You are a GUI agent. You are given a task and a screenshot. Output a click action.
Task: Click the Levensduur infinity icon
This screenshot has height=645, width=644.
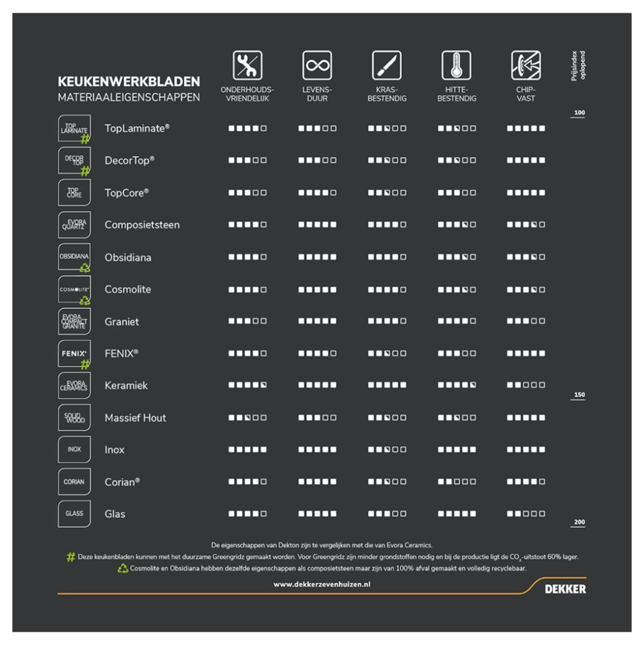coord(317,65)
